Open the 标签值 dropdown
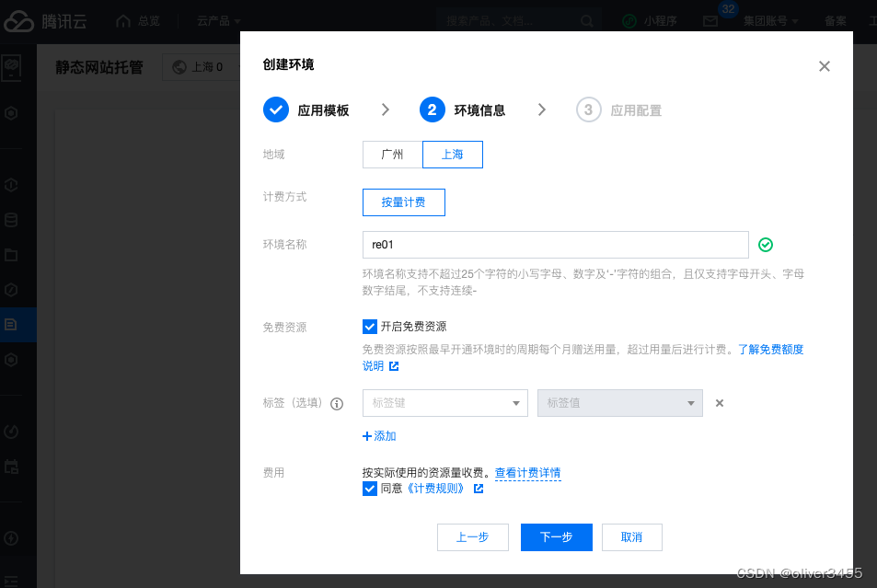Viewport: 877px width, 588px height. pyautogui.click(x=619, y=403)
